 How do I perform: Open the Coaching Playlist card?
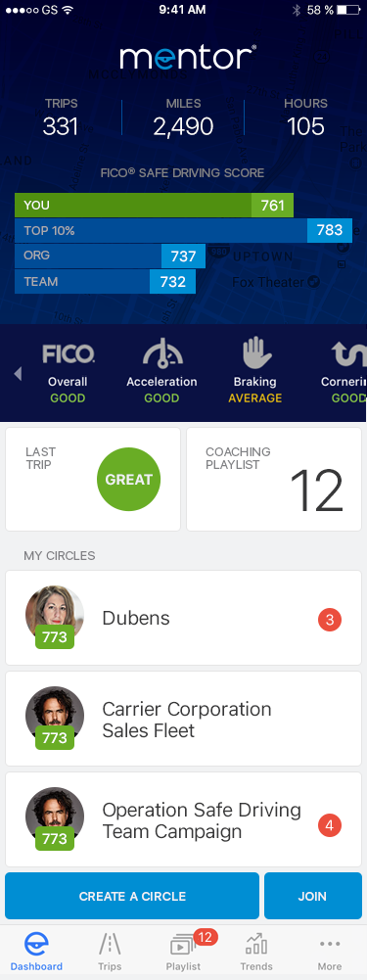pos(274,480)
